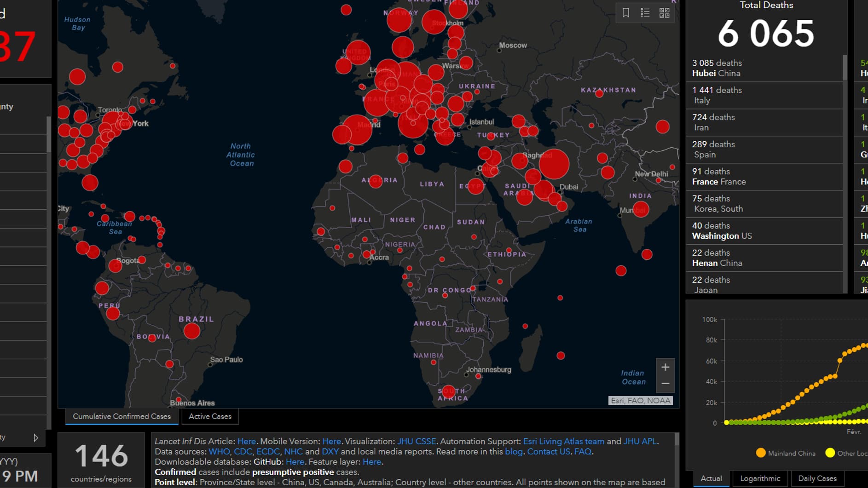The width and height of the screenshot is (868, 488).
Task: Select the 289 deaths Spain row
Action: click(x=764, y=149)
